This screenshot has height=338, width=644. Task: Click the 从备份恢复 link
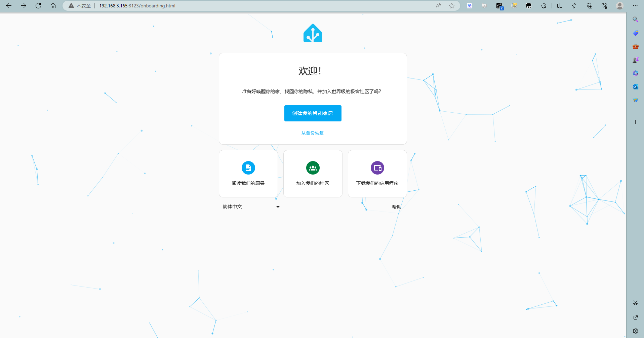point(313,133)
